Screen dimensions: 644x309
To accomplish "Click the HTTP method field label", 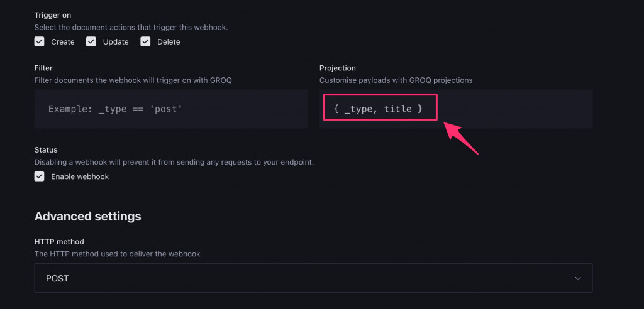I will [x=59, y=242].
